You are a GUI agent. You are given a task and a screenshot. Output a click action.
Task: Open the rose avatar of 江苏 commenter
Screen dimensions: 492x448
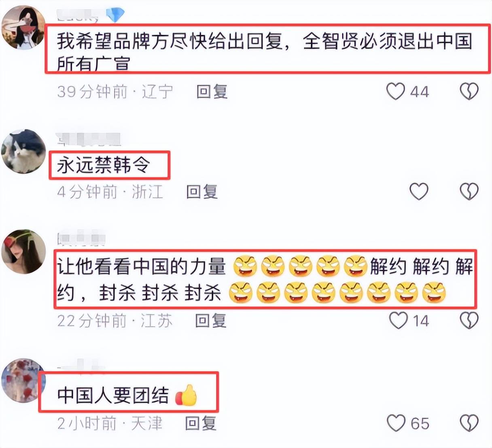[x=23, y=251]
